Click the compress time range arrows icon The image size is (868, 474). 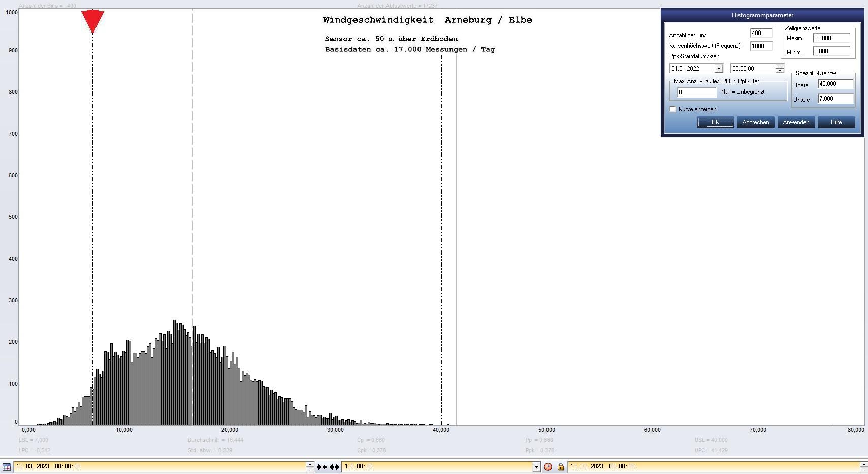pos(322,467)
